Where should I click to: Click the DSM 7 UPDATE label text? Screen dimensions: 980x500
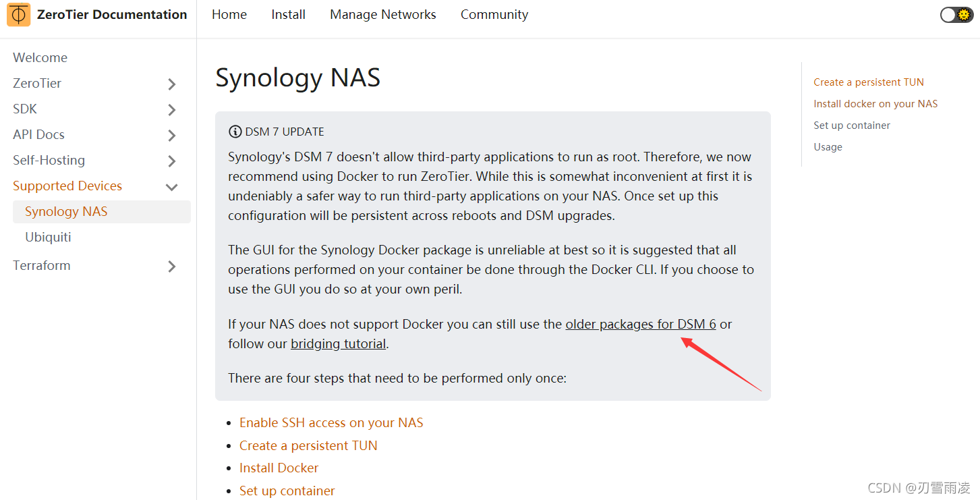click(x=285, y=132)
